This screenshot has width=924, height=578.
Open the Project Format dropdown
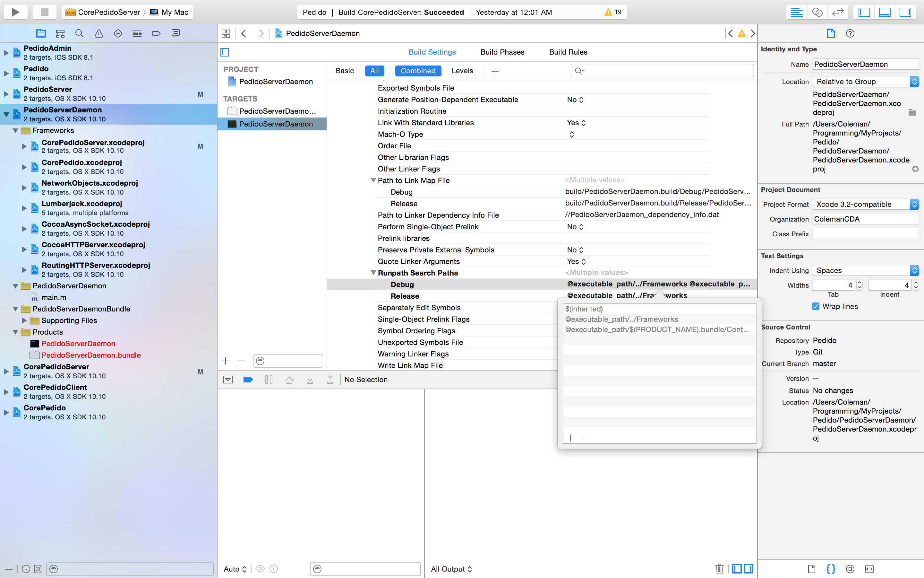865,205
